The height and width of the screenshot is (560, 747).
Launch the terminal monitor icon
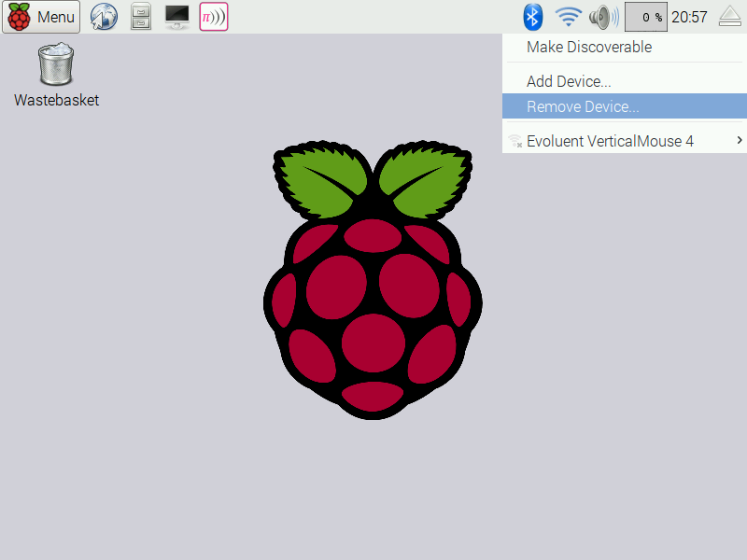(x=177, y=17)
